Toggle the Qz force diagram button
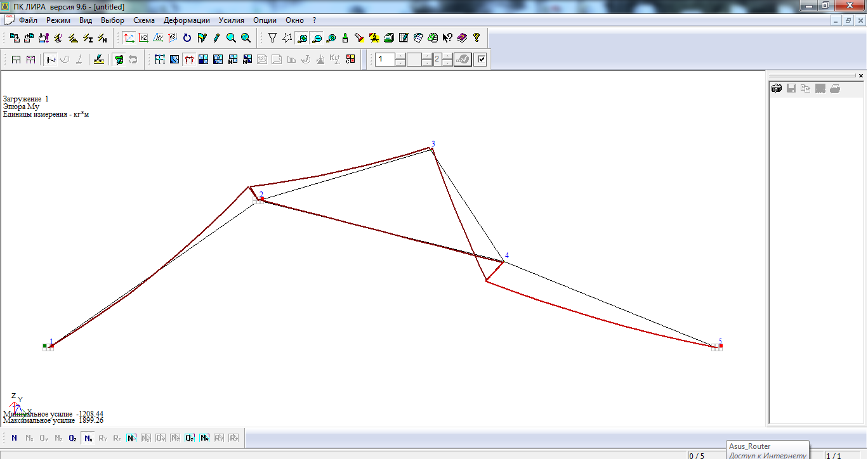Screen dimensions: 868x459 (x=73, y=437)
